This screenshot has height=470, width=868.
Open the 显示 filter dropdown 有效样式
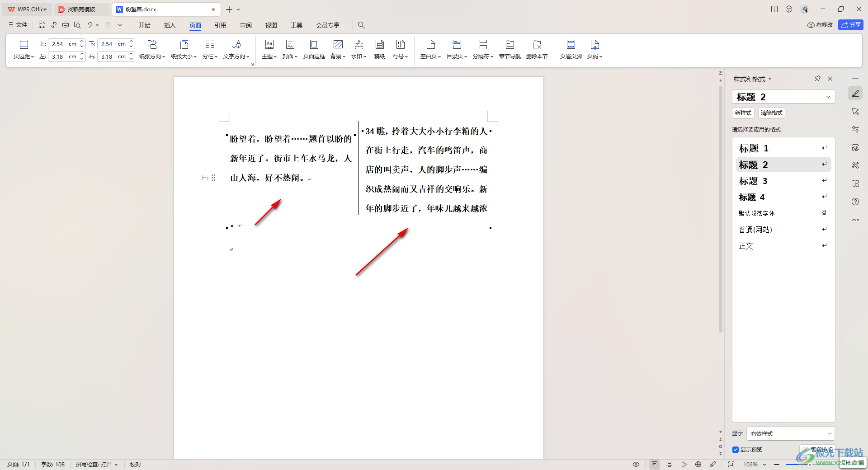pos(790,433)
